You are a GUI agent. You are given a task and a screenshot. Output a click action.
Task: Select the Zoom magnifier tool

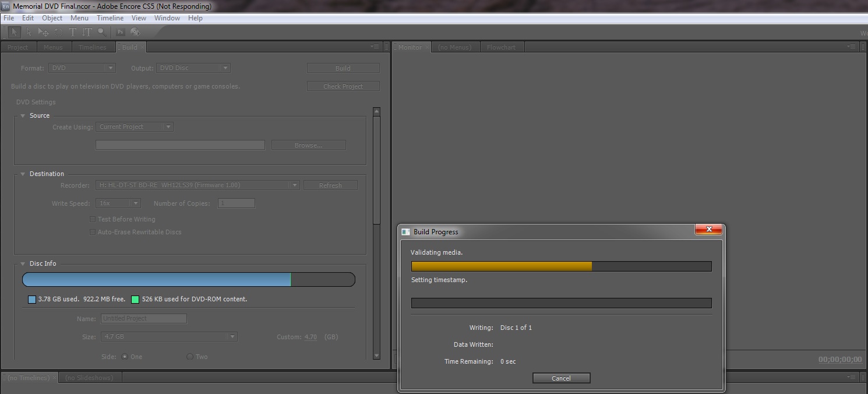click(x=102, y=33)
